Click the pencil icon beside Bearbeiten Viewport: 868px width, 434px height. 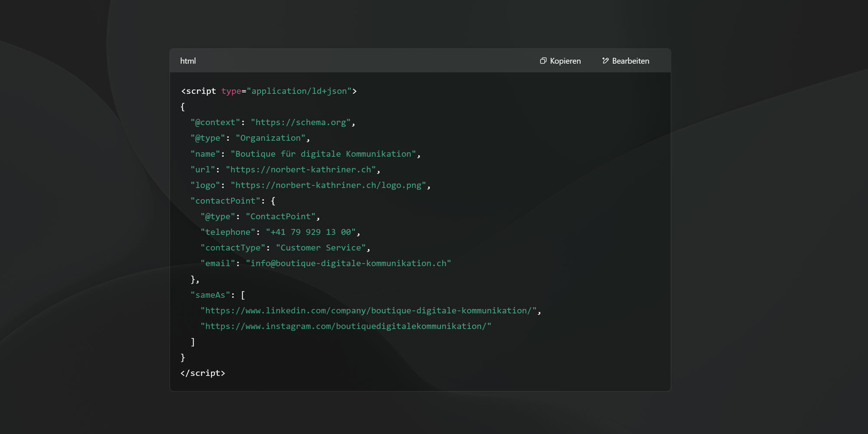tap(605, 61)
